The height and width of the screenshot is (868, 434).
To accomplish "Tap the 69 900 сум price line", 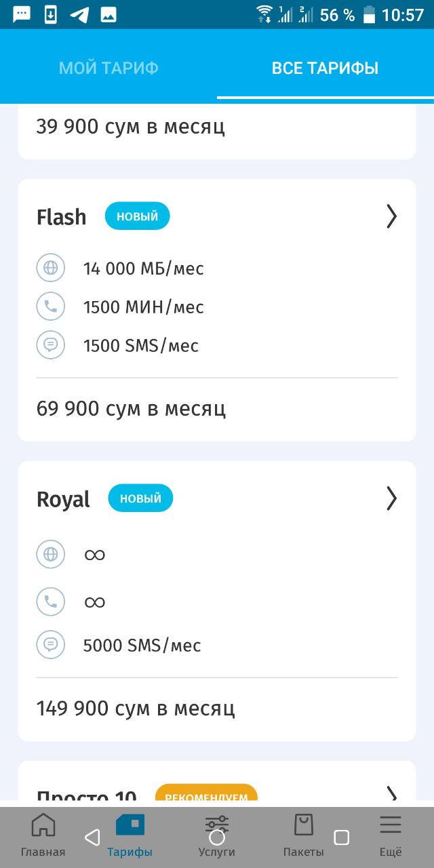I will tap(131, 408).
